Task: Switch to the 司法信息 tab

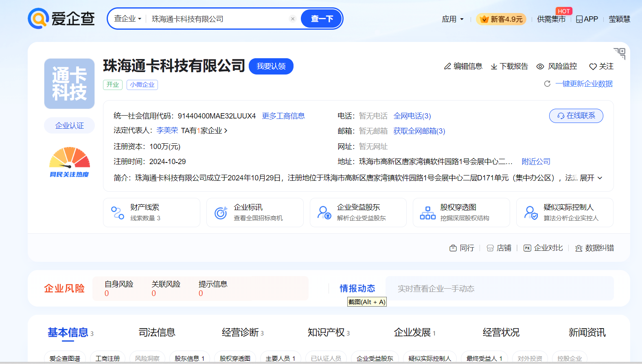Action: point(157,333)
